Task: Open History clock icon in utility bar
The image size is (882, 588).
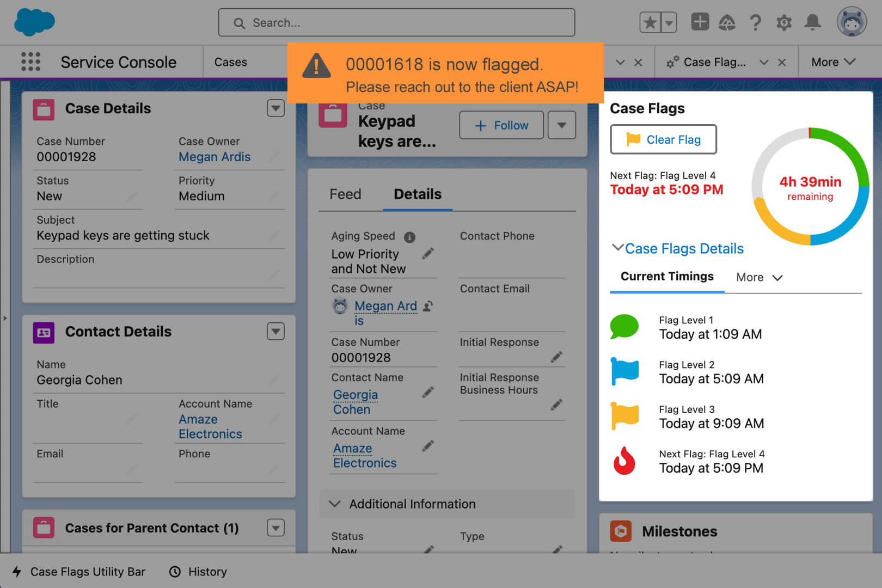Action: (175, 572)
